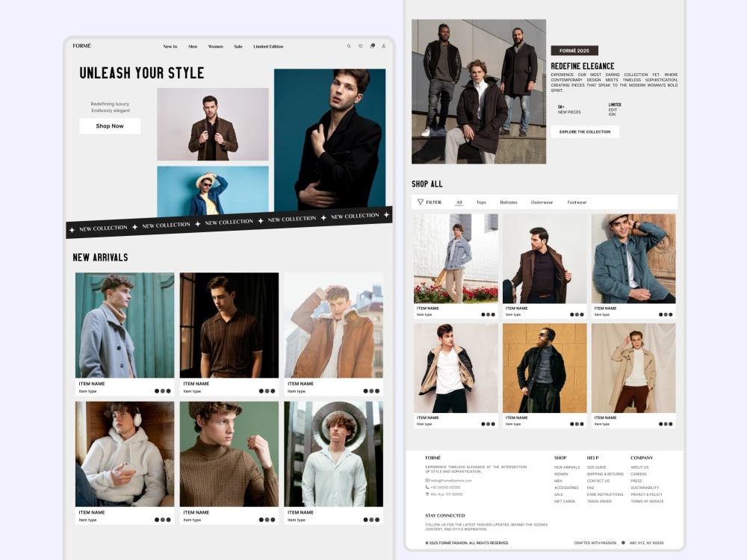Open the New Arrivals gray wool coat product
Viewport: 747px width, 560px height.
tap(125, 326)
